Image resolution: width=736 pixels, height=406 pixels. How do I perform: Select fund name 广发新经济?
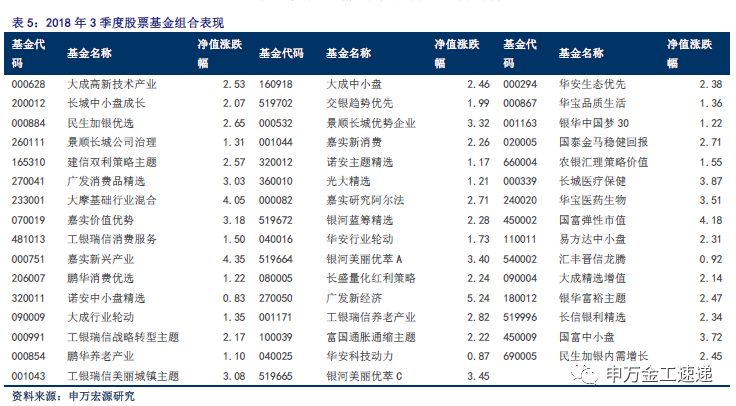coord(354,298)
